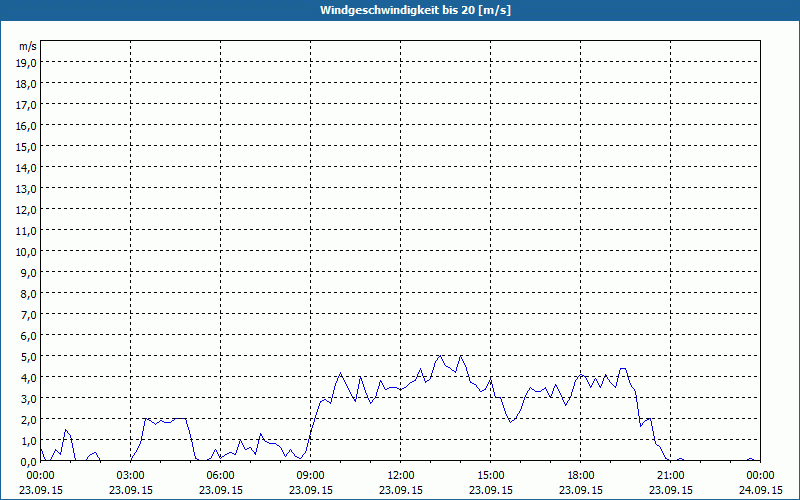Select the 12,0 y-axis label
Image resolution: width=800 pixels, height=500 pixels.
pos(26,210)
